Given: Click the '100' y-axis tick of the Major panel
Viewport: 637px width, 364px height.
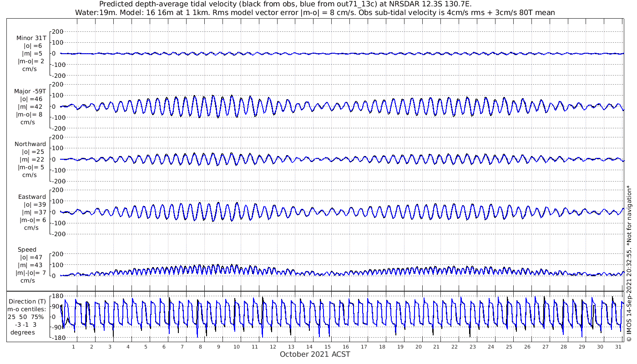Looking at the screenshot, I should [x=57, y=95].
